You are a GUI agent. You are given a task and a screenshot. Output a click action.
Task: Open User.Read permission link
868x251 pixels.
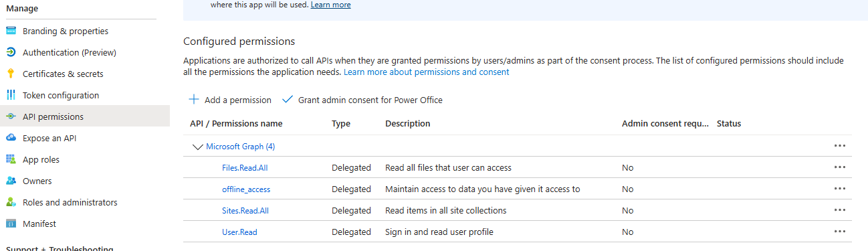pyautogui.click(x=239, y=232)
